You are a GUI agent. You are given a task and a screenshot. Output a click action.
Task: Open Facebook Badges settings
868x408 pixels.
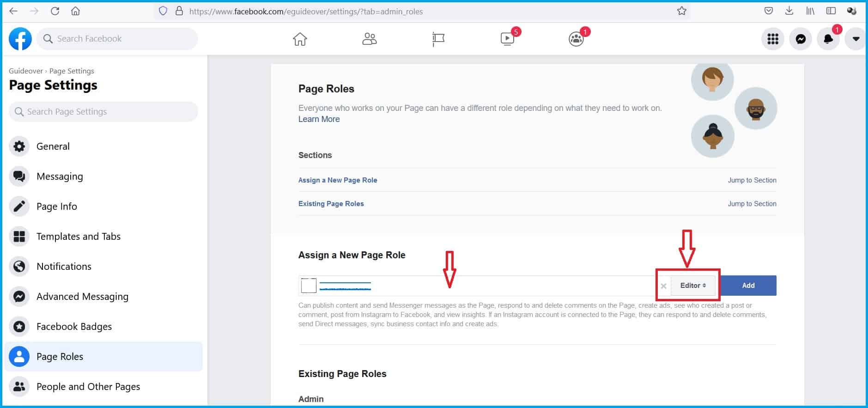tap(103, 327)
